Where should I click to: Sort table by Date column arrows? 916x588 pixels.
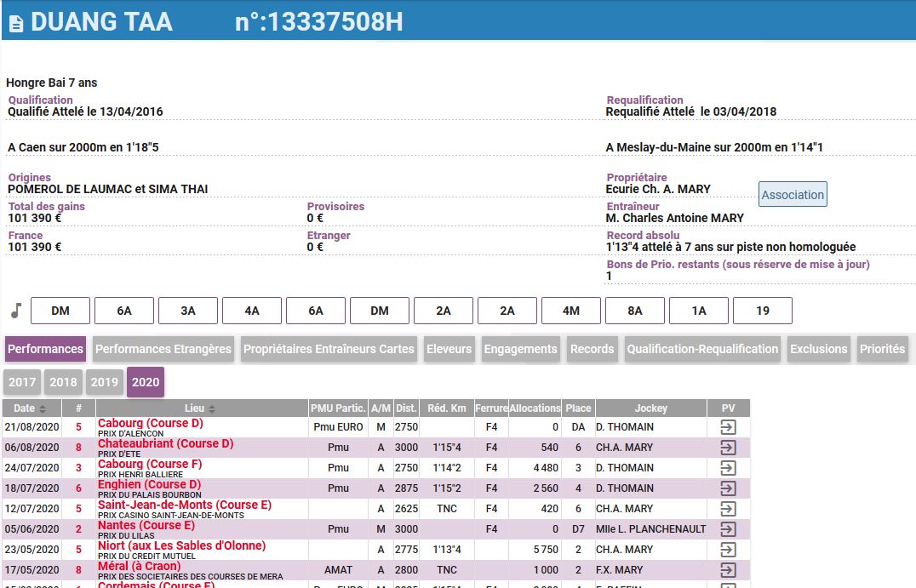click(43, 408)
